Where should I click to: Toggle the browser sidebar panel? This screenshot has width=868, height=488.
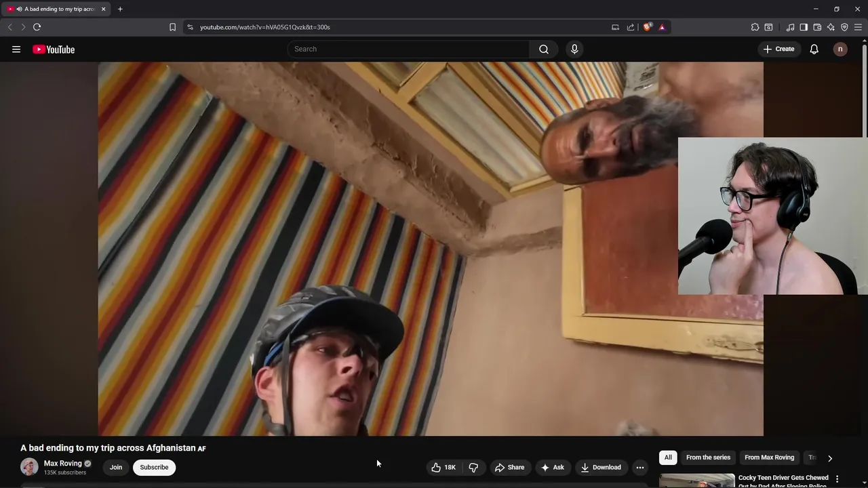[x=804, y=27]
